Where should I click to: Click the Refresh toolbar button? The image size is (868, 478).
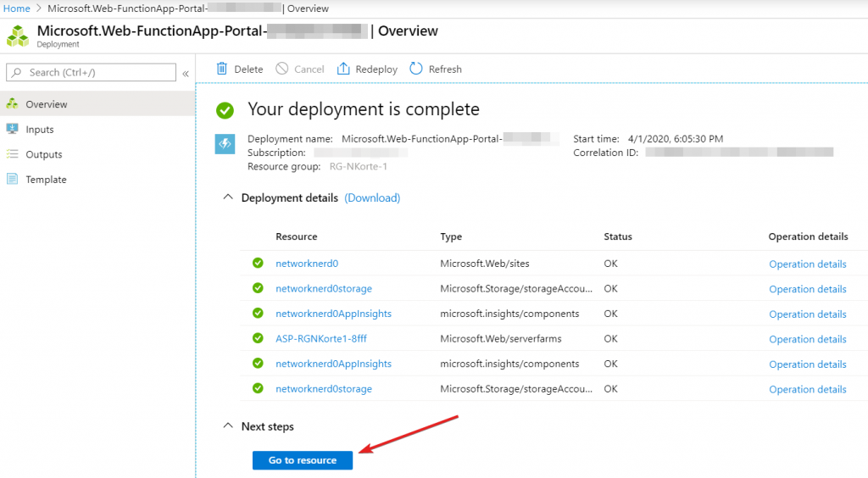pyautogui.click(x=436, y=69)
